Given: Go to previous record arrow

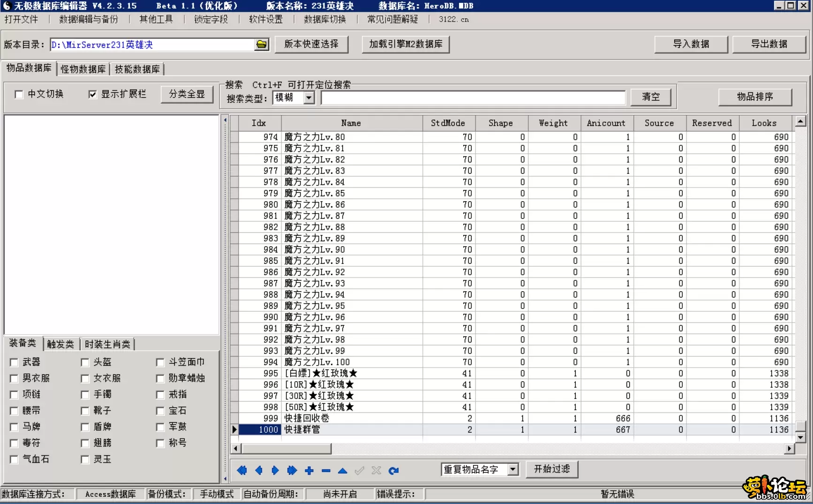Looking at the screenshot, I should pyautogui.click(x=258, y=470).
